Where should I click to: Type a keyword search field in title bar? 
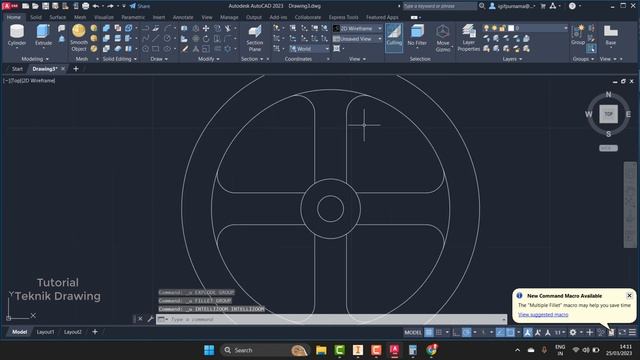pos(440,6)
